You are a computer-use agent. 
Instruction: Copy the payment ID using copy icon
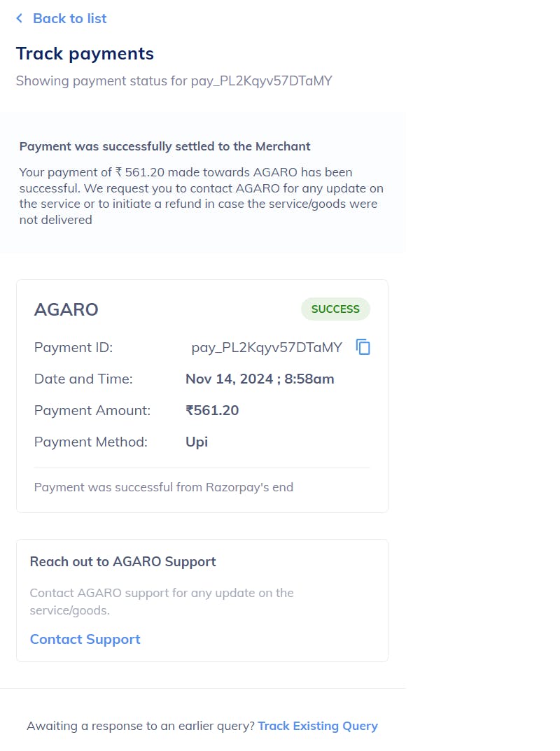[363, 346]
